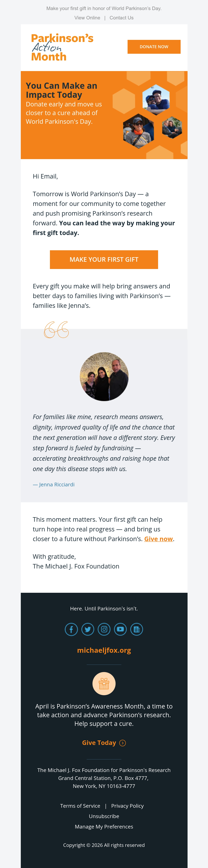208x868 pixels.
Task: Click the Give Today link
Action: [99, 743]
